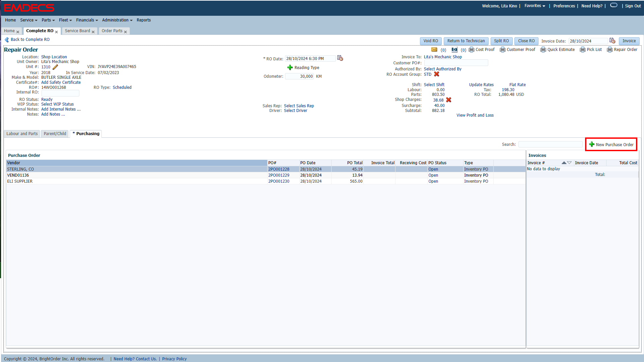Click the Close RO button

526,41
